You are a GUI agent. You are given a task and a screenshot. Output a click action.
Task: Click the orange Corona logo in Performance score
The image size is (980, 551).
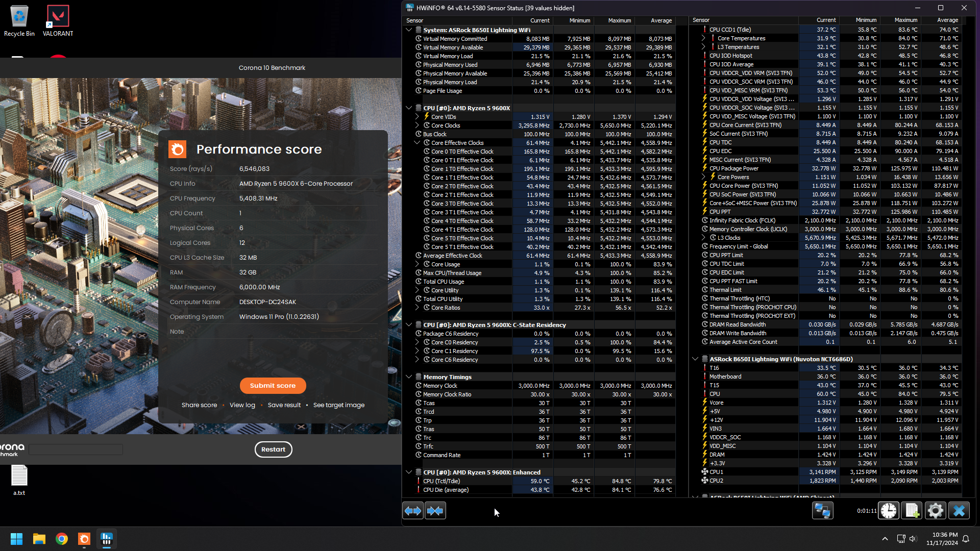[x=178, y=149]
